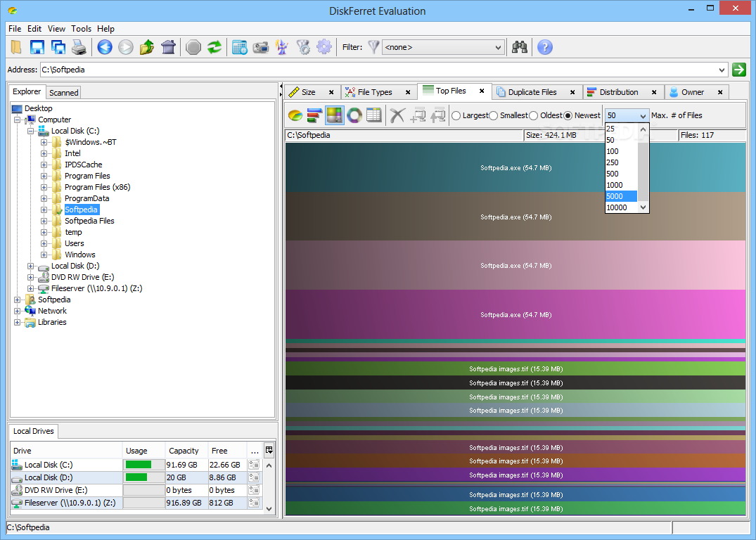The image size is (756, 540).
Task: Select the Largest radio button
Action: tap(456, 116)
